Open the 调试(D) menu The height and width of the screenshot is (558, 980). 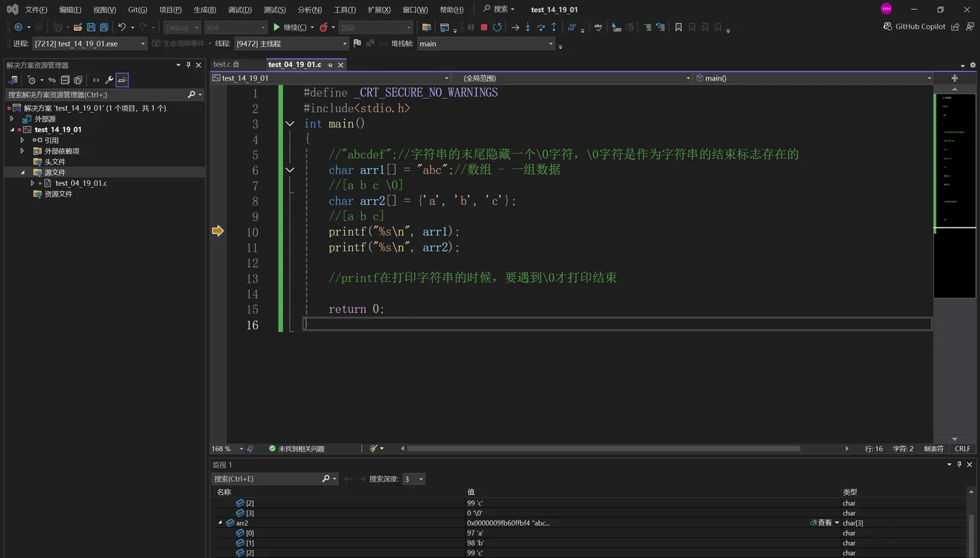239,10
